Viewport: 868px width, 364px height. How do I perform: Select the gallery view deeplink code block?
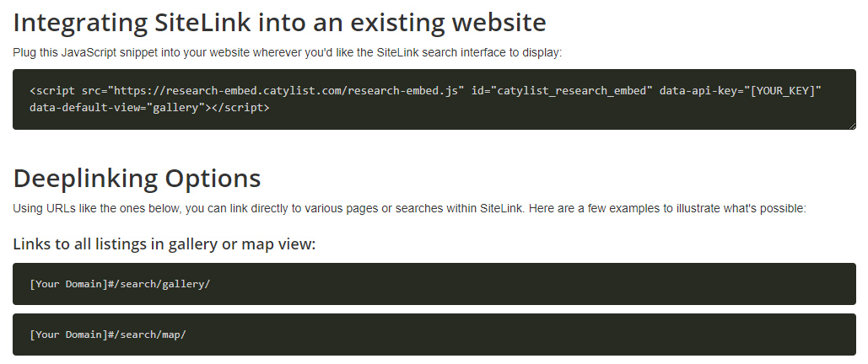434,284
